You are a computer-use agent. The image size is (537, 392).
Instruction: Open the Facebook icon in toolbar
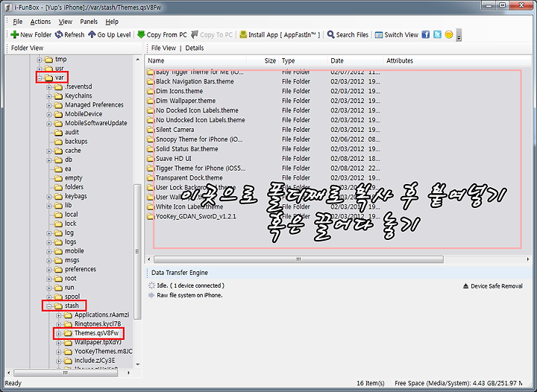[x=426, y=34]
